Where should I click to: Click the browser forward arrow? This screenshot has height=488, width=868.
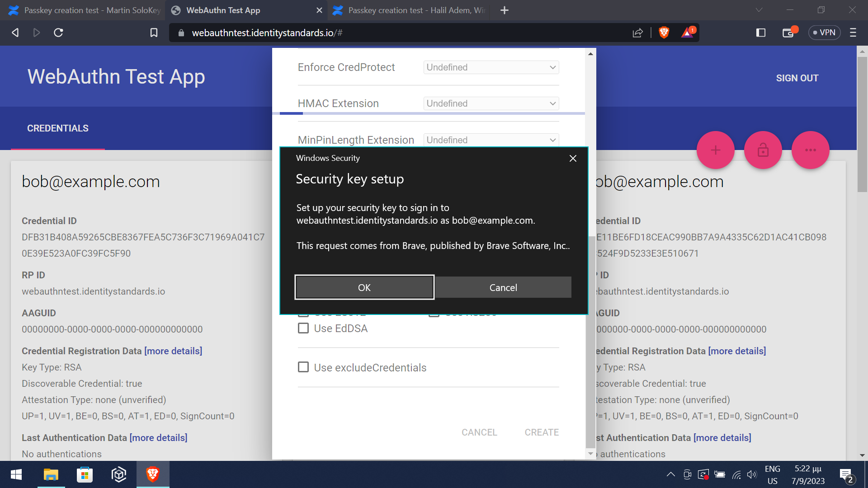click(x=37, y=33)
